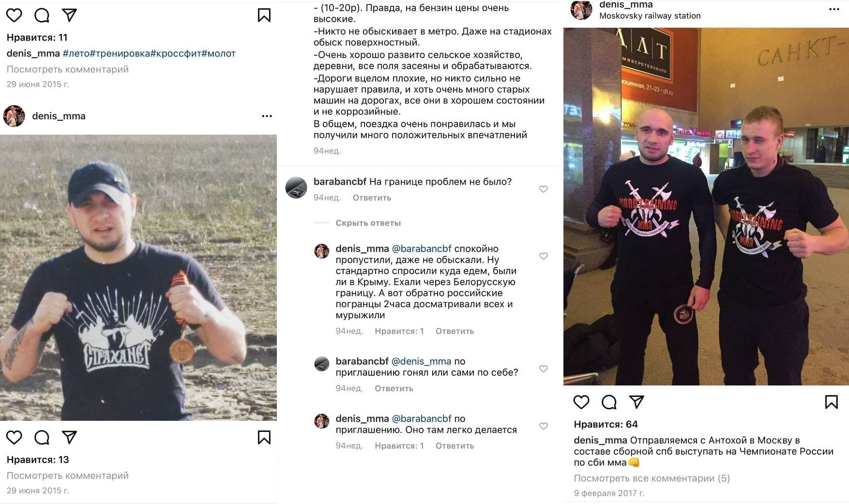
Task: View all 5 comments on railway station post
Action: [x=652, y=478]
